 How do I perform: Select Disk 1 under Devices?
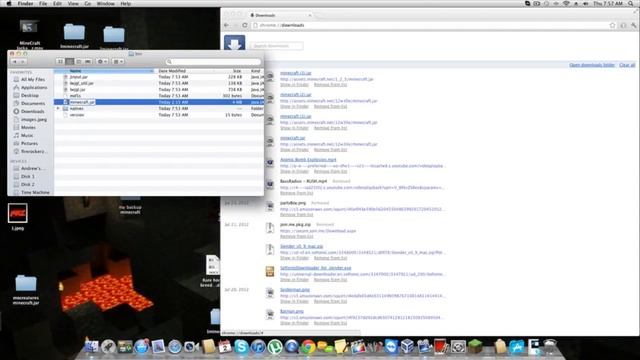point(24,176)
